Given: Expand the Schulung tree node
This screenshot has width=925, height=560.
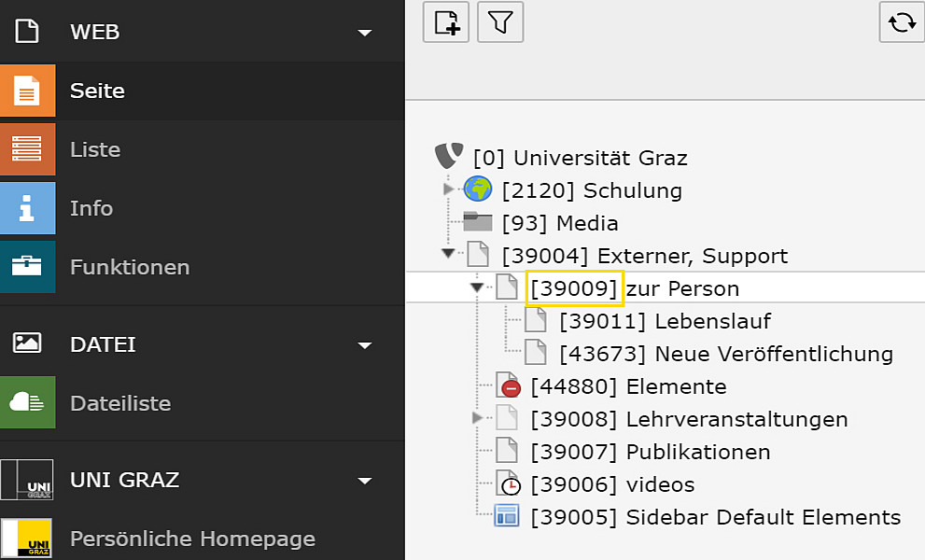Looking at the screenshot, I should tap(448, 189).
